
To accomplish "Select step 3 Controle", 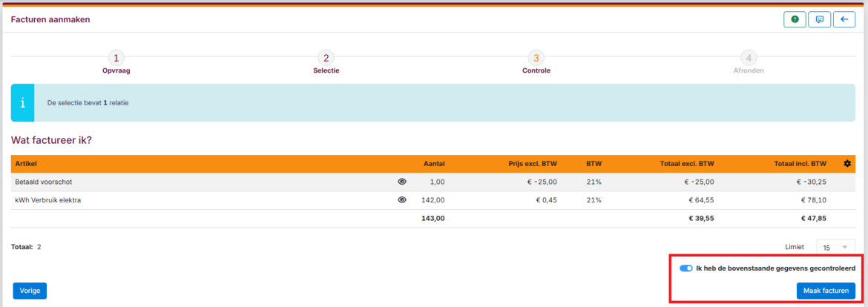I will (536, 62).
